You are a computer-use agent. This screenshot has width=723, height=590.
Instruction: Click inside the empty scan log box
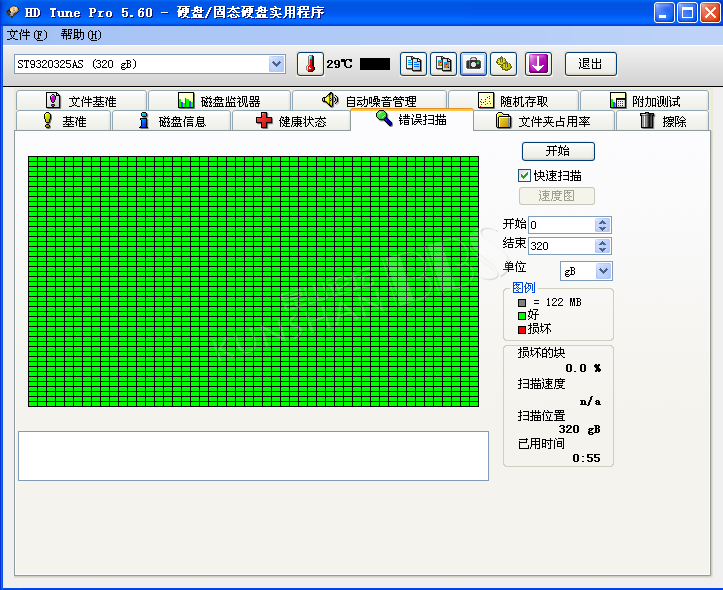tap(253, 456)
